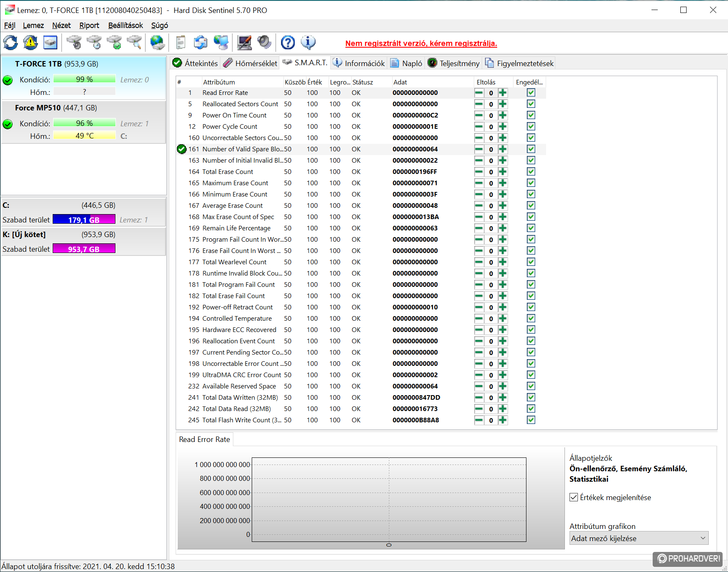This screenshot has width=728, height=572.
Task: Click the disk with magnifier surface test icon
Action: 134,42
